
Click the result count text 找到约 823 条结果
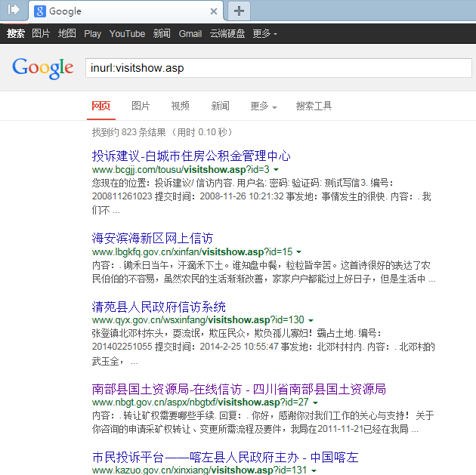coord(129,132)
